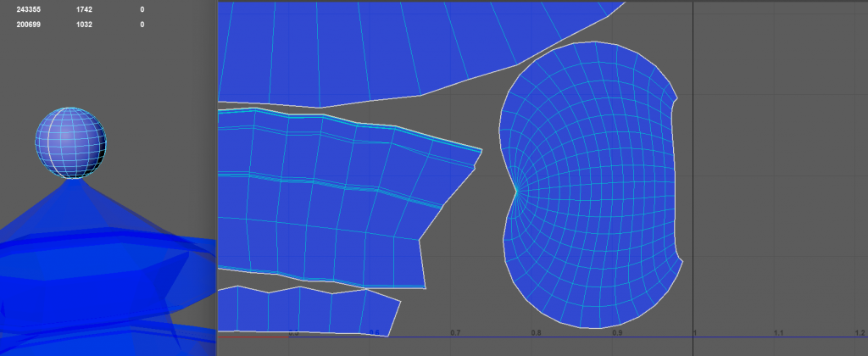Click the 1 label at the UV tile boundary

(x=697, y=334)
